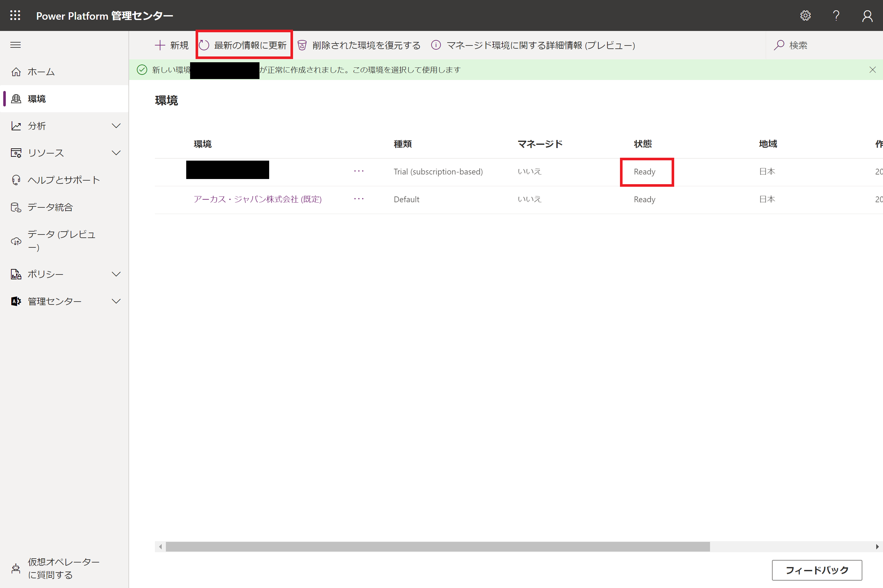Open more actions for the Trial environment
The image size is (883, 588).
pos(359,171)
